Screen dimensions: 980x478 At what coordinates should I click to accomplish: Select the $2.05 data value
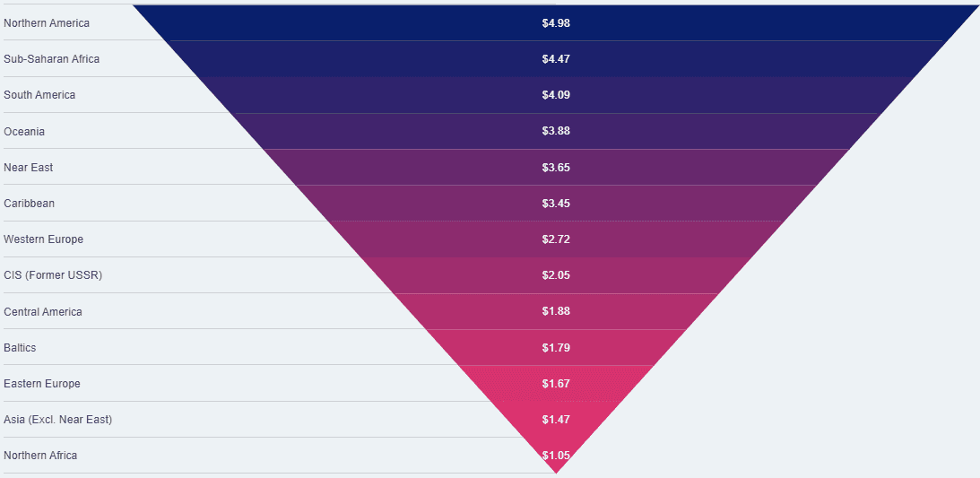click(556, 275)
